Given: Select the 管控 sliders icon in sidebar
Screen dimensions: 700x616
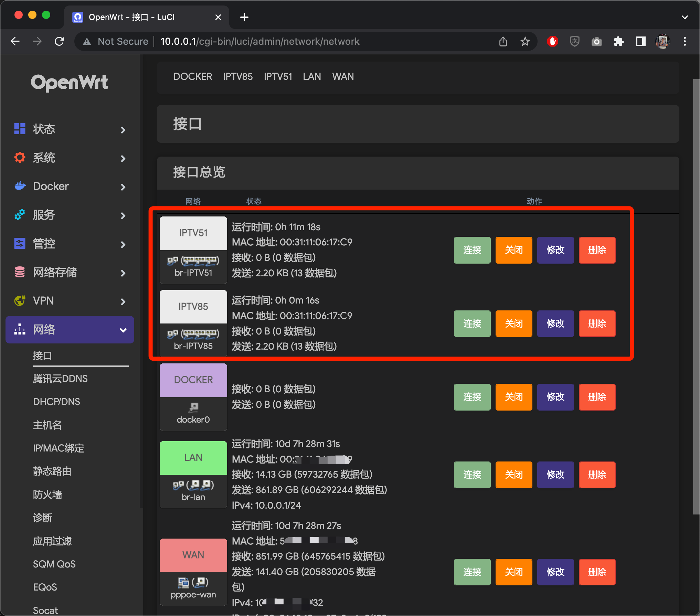Looking at the screenshot, I should click(x=19, y=243).
